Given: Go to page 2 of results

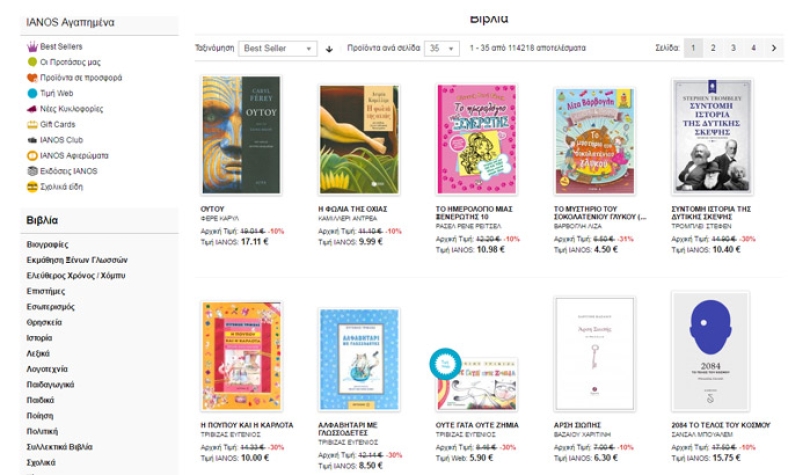Looking at the screenshot, I should pyautogui.click(x=713, y=48).
